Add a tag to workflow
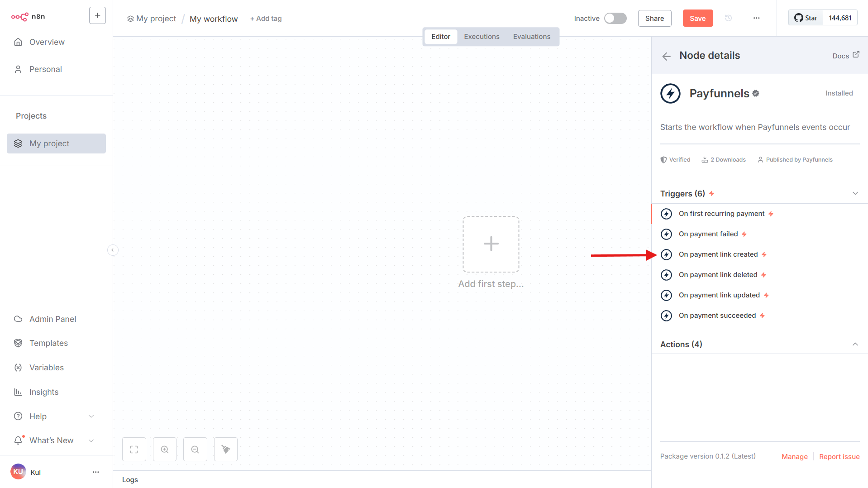This screenshot has height=488, width=868. click(266, 19)
